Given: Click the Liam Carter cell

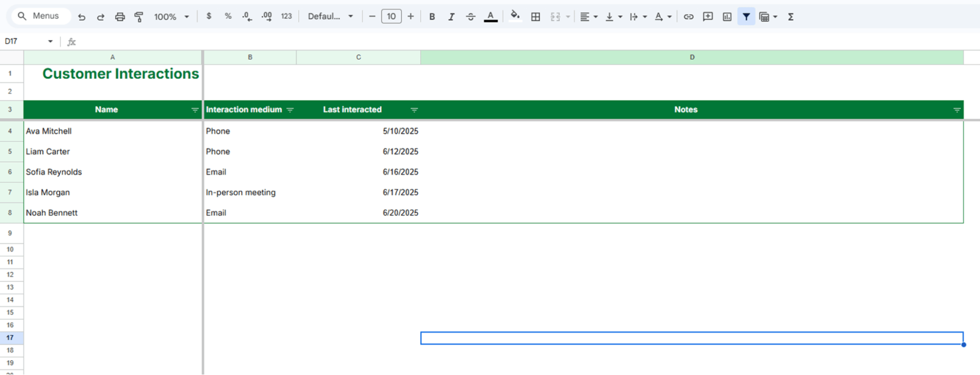Looking at the screenshot, I should click(x=113, y=151).
